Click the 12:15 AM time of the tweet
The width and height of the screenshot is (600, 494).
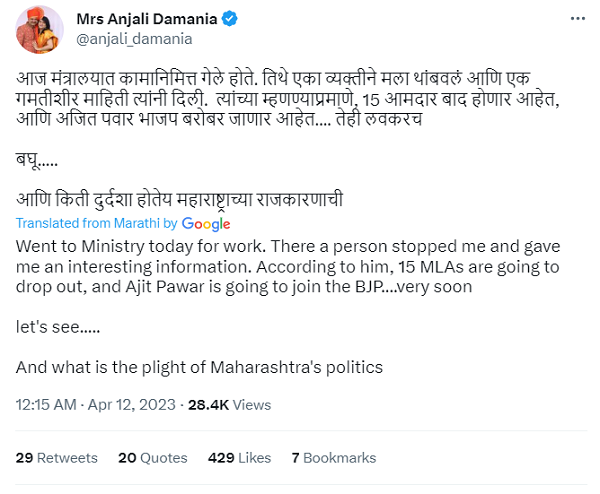pyautogui.click(x=46, y=405)
